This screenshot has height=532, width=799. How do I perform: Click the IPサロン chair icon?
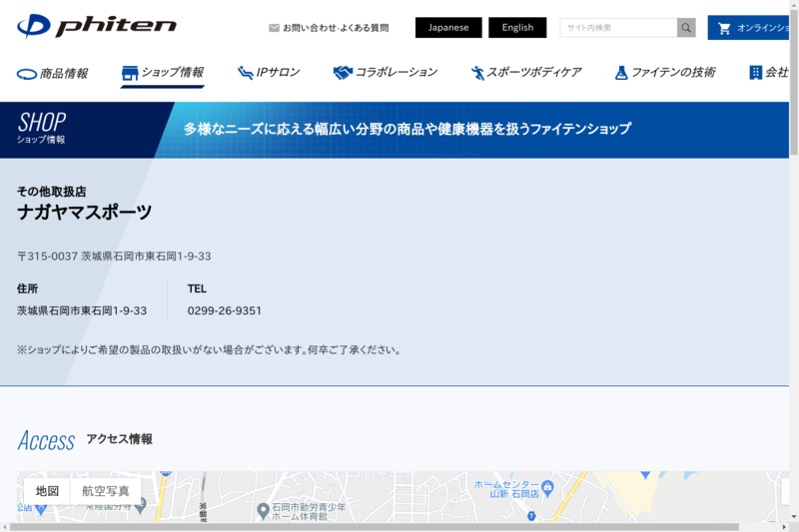pyautogui.click(x=245, y=73)
